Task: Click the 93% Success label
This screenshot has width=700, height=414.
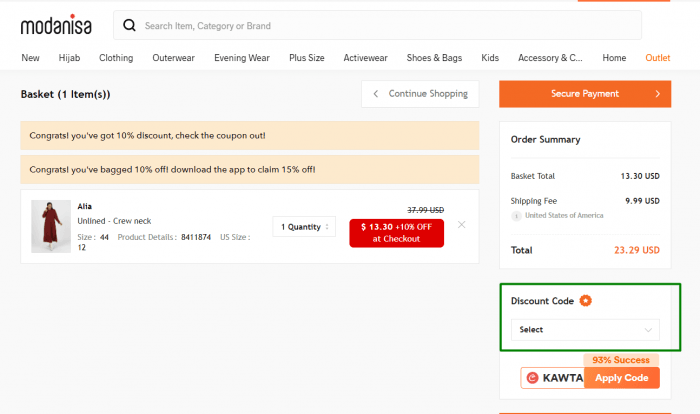Action: (621, 360)
